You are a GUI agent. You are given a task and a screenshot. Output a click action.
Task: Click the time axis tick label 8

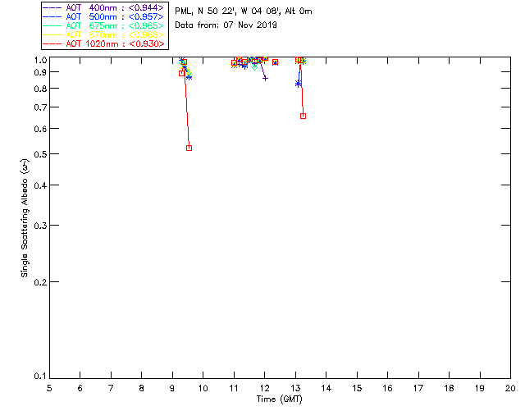click(x=142, y=389)
